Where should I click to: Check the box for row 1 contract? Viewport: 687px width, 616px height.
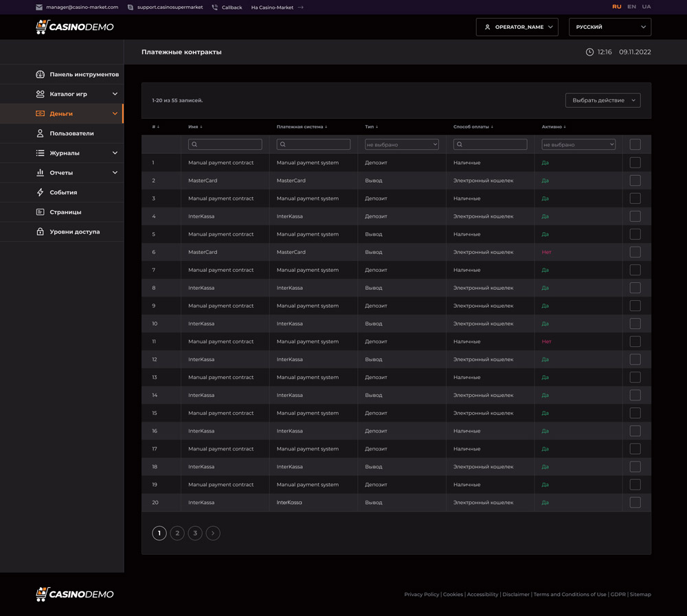pos(635,163)
